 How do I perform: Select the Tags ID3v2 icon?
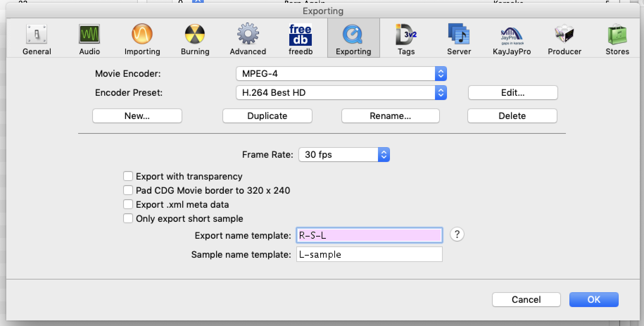[x=406, y=39]
